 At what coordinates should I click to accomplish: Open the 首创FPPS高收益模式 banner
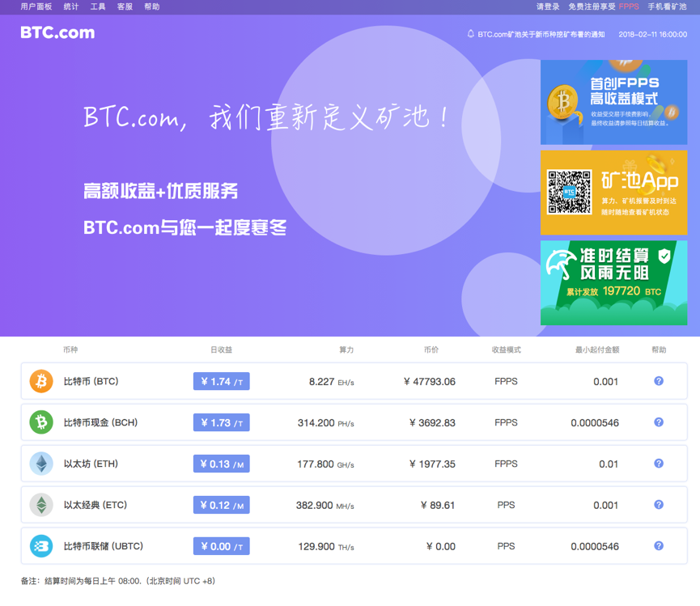[x=614, y=102]
